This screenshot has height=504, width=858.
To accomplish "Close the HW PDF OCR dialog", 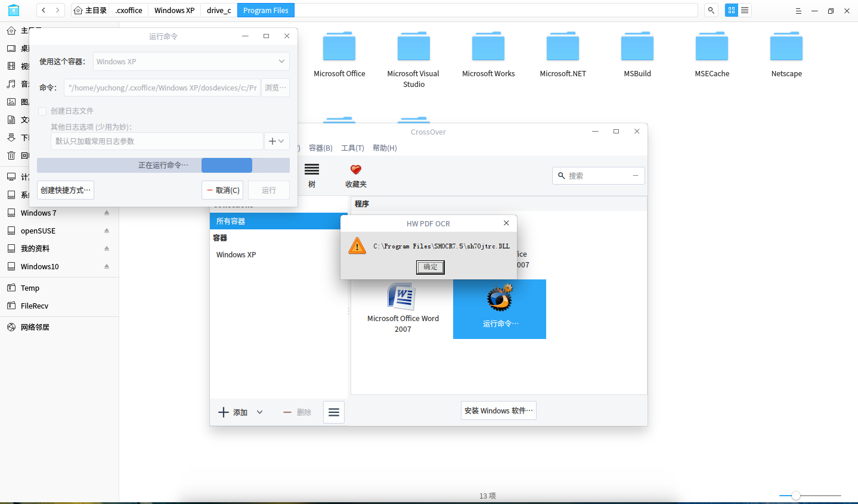I will 506,223.
